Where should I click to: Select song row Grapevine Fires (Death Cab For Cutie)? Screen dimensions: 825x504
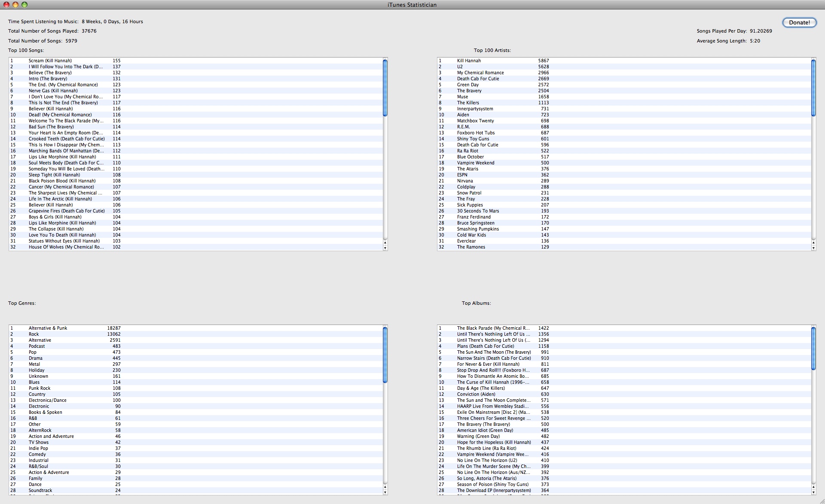tap(196, 211)
